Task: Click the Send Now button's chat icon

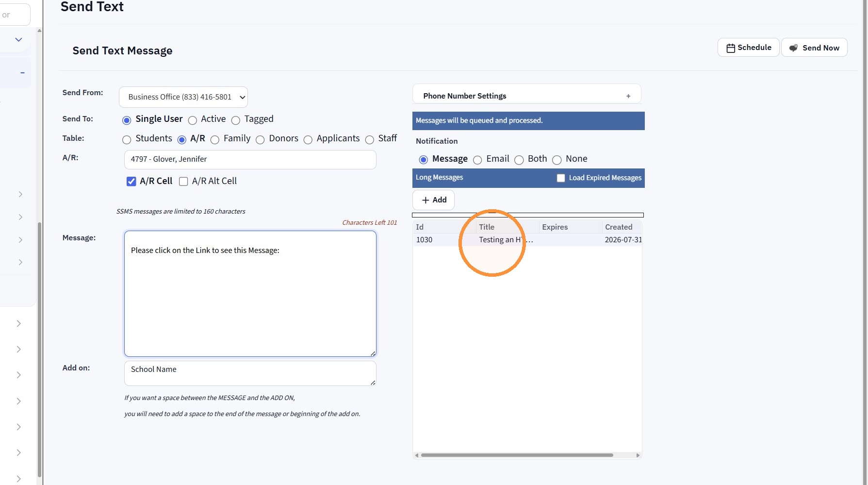Action: [793, 48]
